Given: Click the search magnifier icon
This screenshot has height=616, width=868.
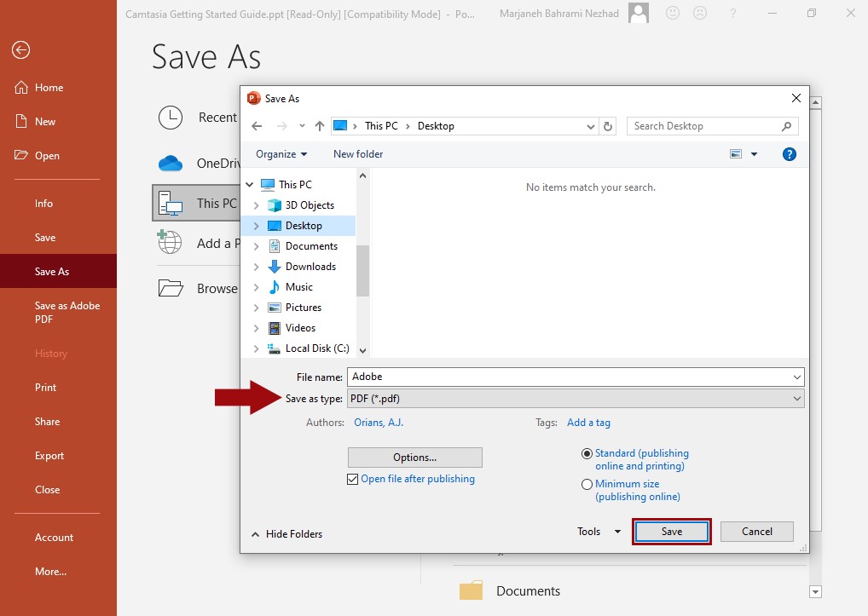Looking at the screenshot, I should click(x=786, y=126).
